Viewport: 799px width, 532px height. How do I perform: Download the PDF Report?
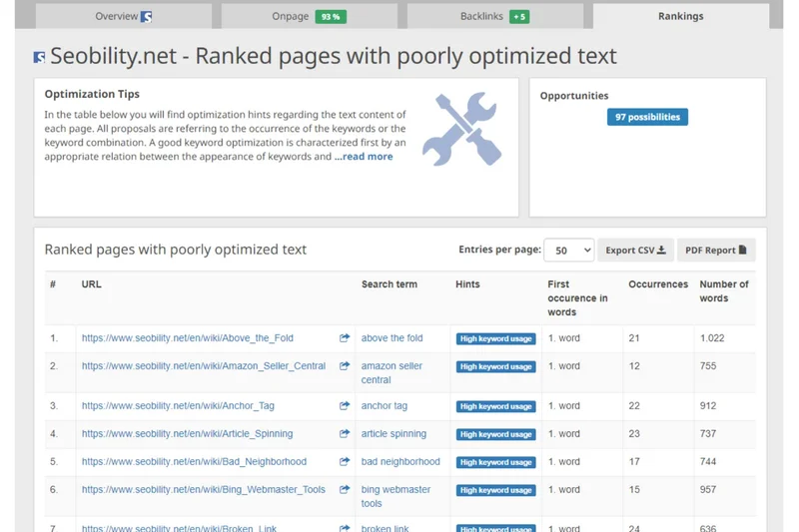[715, 250]
